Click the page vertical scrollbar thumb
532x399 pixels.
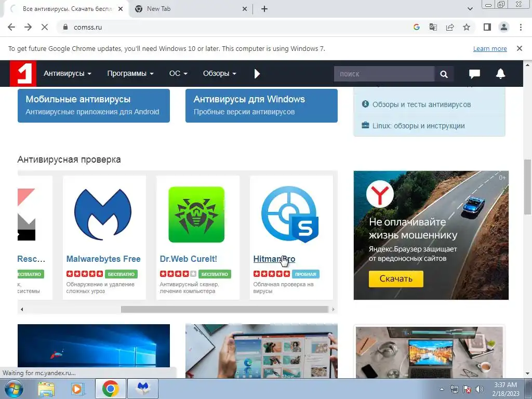click(x=527, y=187)
